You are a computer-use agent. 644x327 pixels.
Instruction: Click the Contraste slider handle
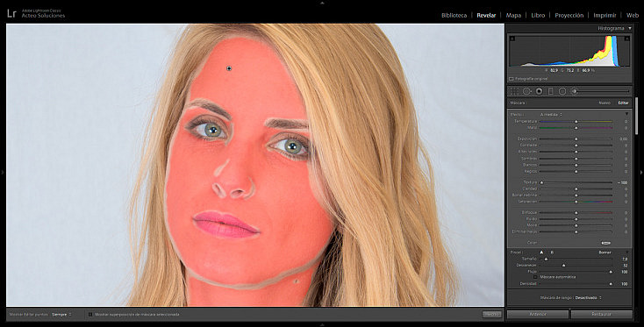tap(576, 146)
